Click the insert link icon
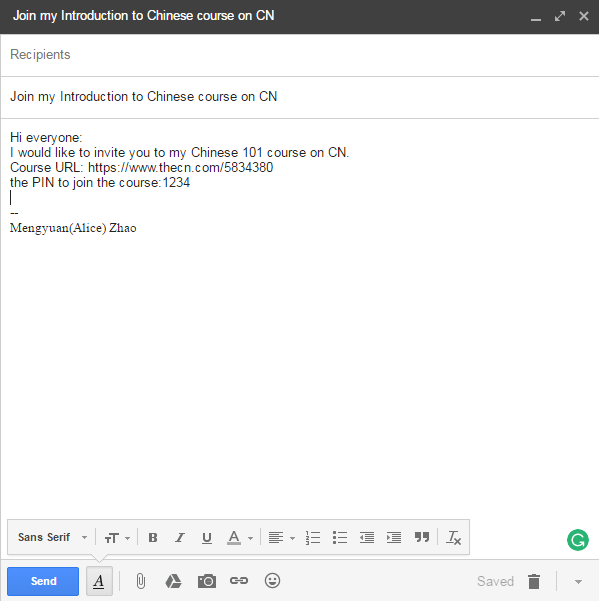The height and width of the screenshot is (601, 599). 239,581
